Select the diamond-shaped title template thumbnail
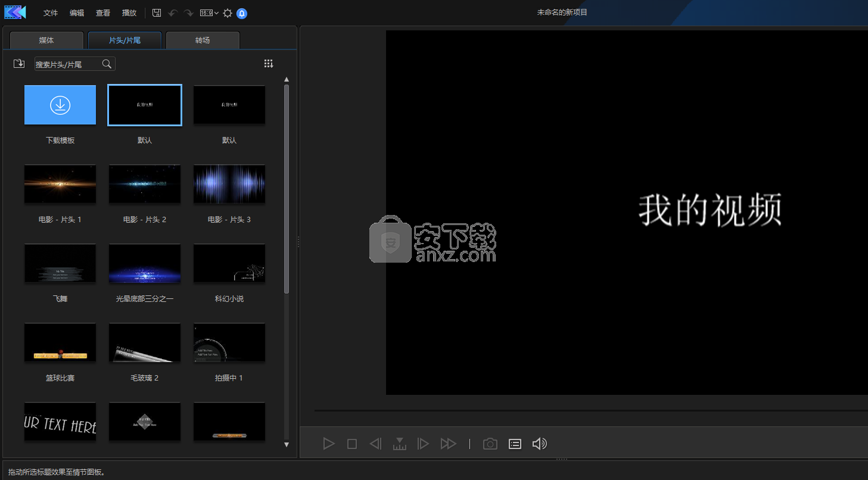Image resolution: width=868 pixels, height=480 pixels. pos(145,422)
